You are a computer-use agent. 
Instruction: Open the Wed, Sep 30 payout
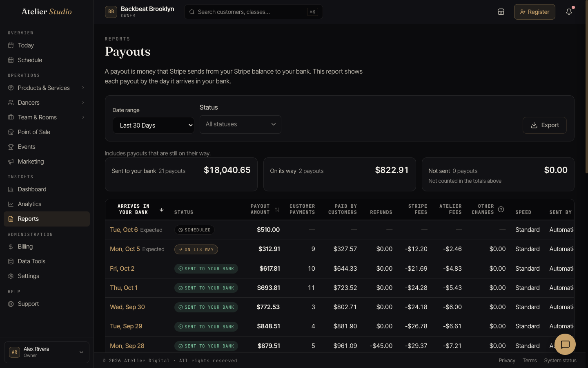coord(127,307)
